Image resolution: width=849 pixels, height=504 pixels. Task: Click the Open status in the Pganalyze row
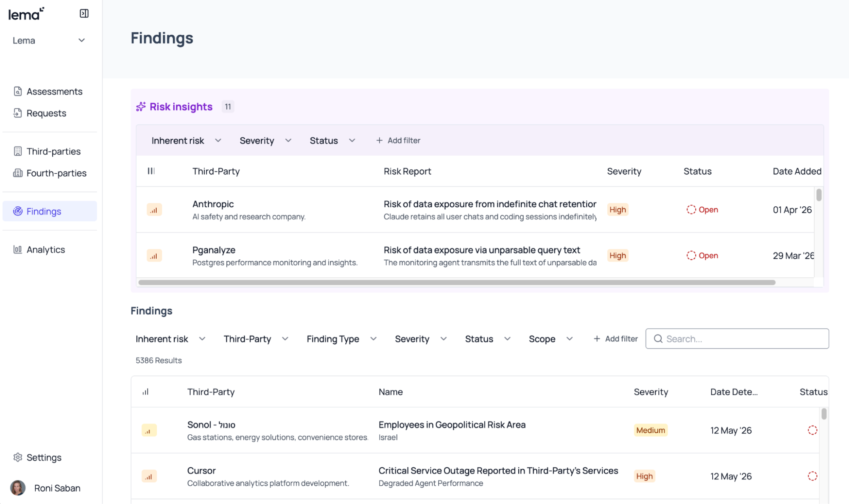pyautogui.click(x=702, y=256)
